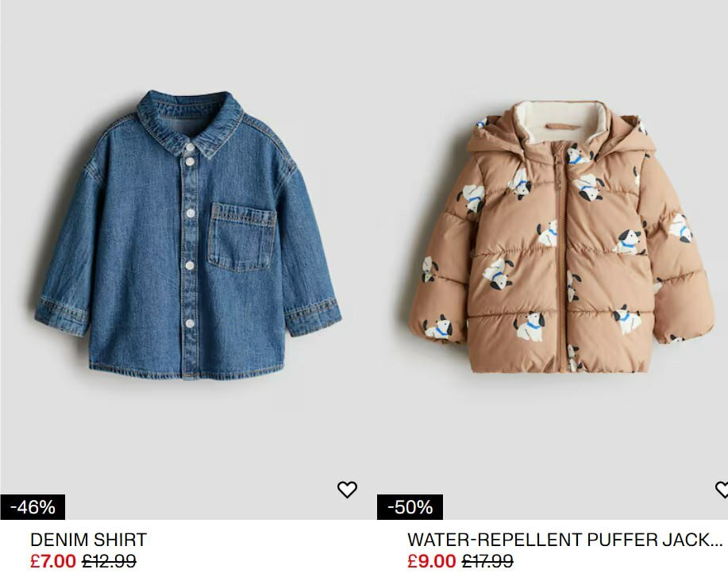728x577 pixels.
Task: Click the -50% discount badge
Action: 410,507
